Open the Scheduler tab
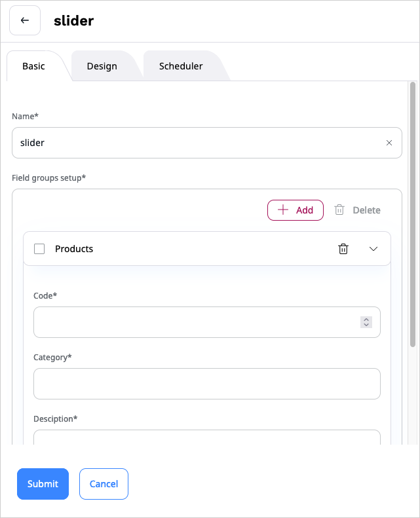 pos(181,66)
